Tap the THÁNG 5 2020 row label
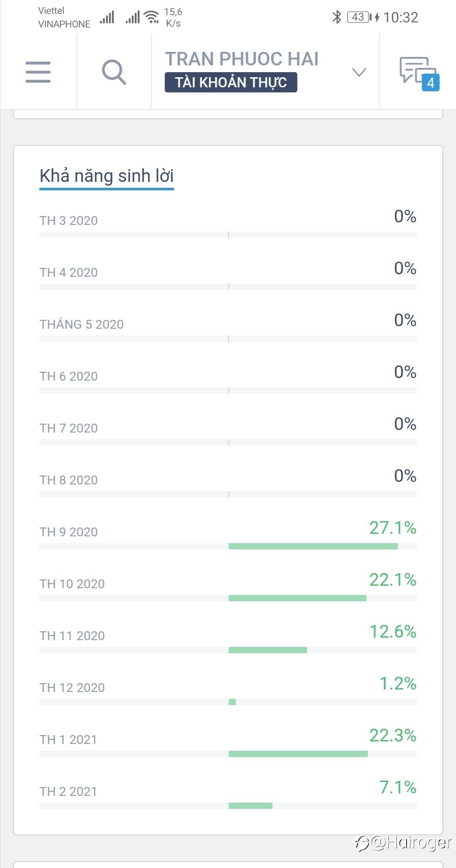The image size is (456, 868). (x=81, y=324)
